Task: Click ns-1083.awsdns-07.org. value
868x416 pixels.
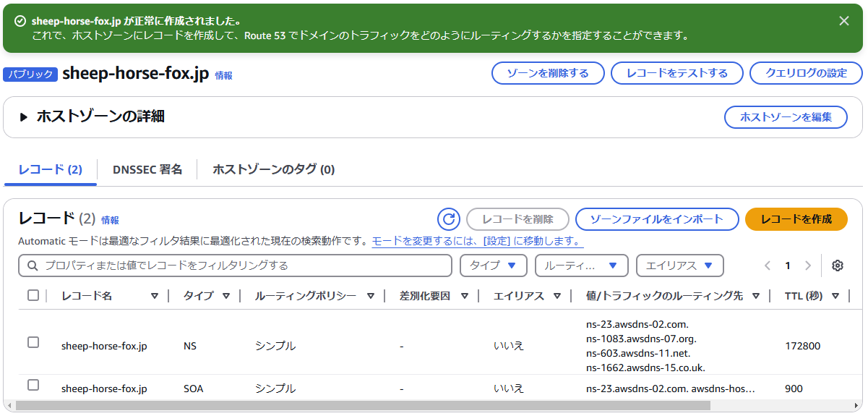Action: pyautogui.click(x=641, y=339)
